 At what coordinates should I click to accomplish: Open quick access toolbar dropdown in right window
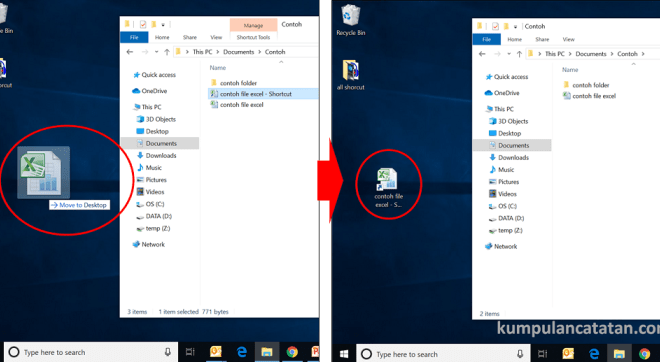coord(515,27)
